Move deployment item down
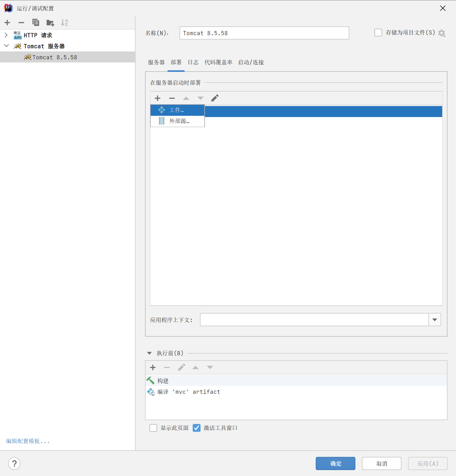Viewport: 456px width, 476px height. point(201,98)
